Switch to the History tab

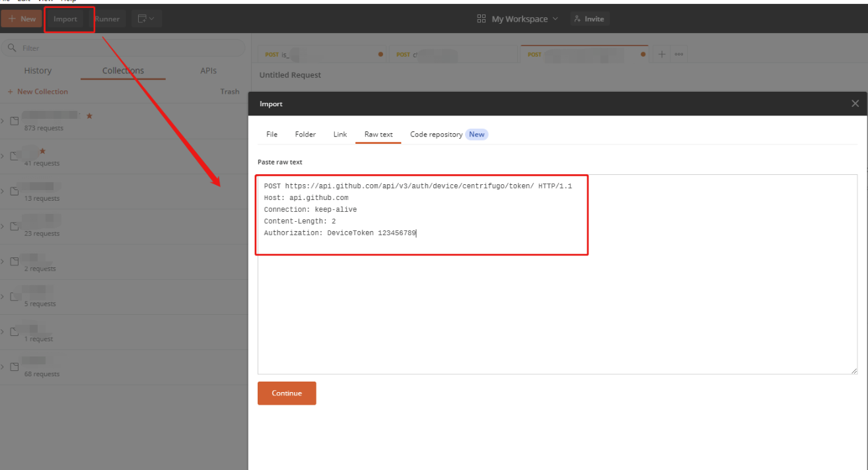[x=38, y=70]
